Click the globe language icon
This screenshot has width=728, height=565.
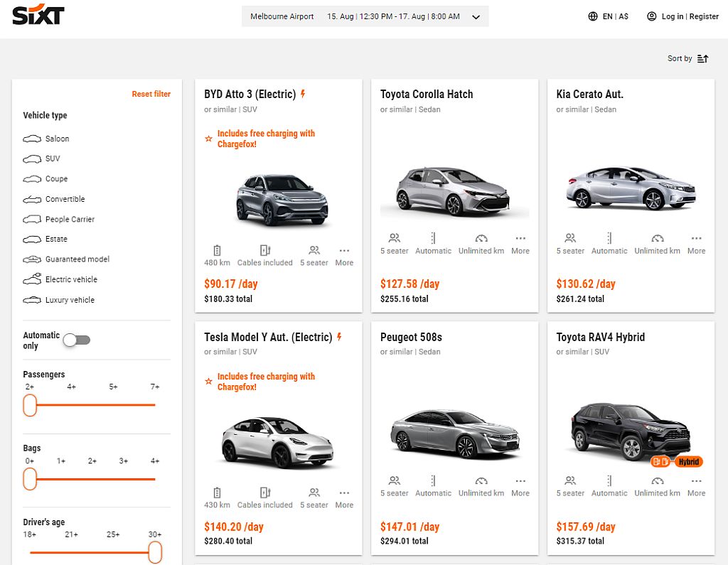593,16
